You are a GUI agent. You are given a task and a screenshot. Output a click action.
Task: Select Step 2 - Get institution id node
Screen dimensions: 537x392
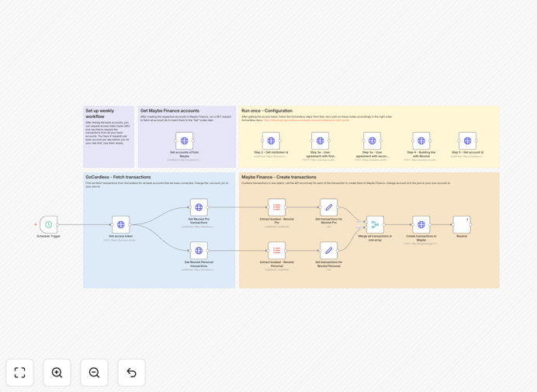click(x=271, y=140)
